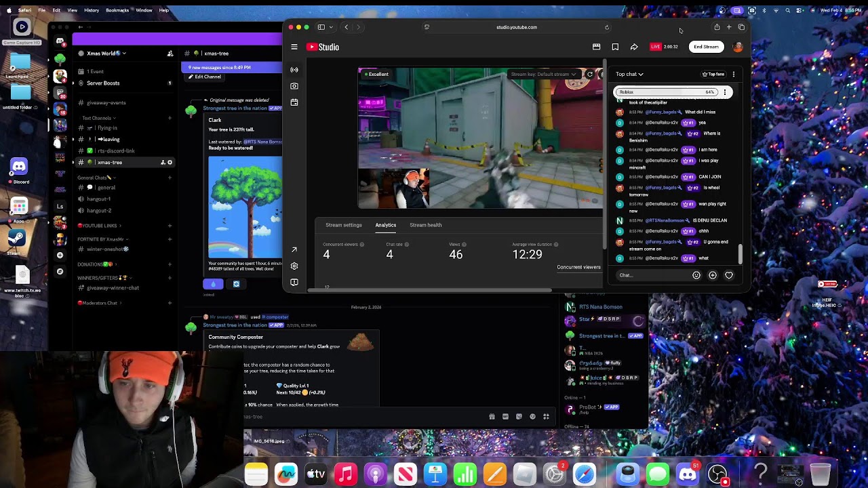Switch to the Stream settings tab
Viewport: 868px width, 488px height.
click(344, 225)
